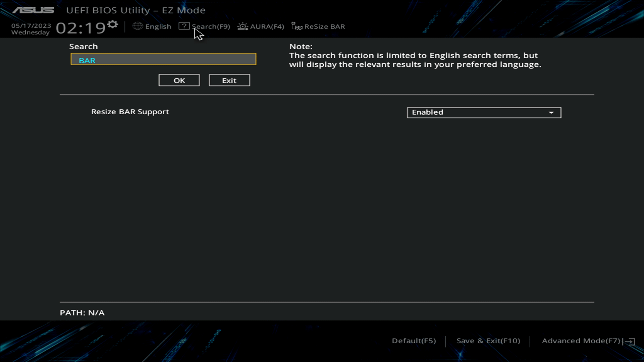Restore defaults with Default(F5)

414,341
